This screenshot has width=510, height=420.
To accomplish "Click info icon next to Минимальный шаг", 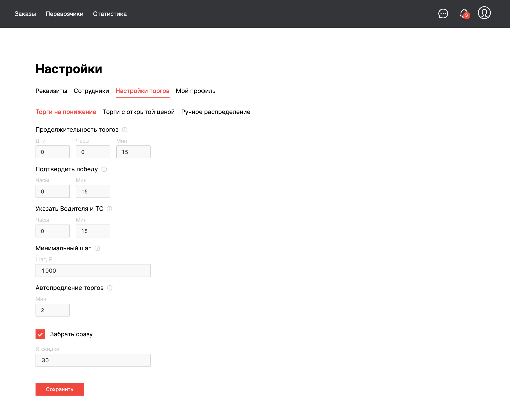I will pos(97,248).
